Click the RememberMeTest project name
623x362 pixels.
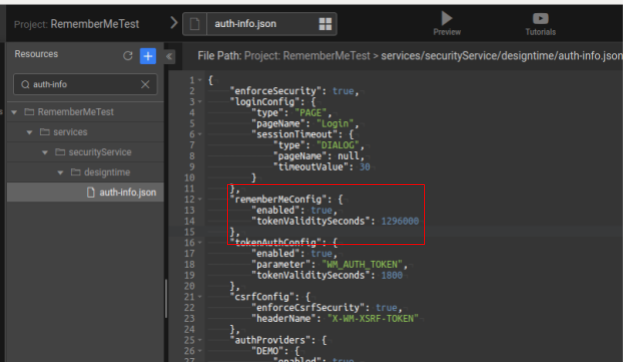tap(95, 24)
